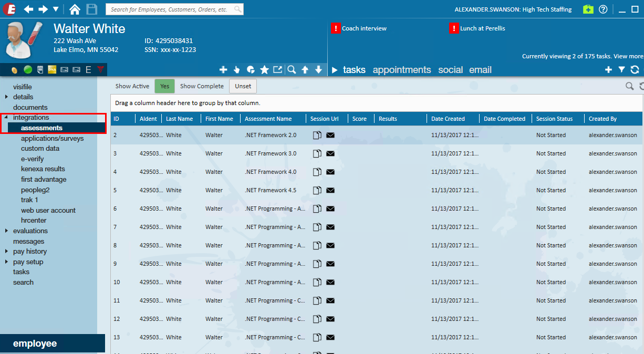Select kenexa results under integrations
This screenshot has width=644, height=354.
click(43, 169)
